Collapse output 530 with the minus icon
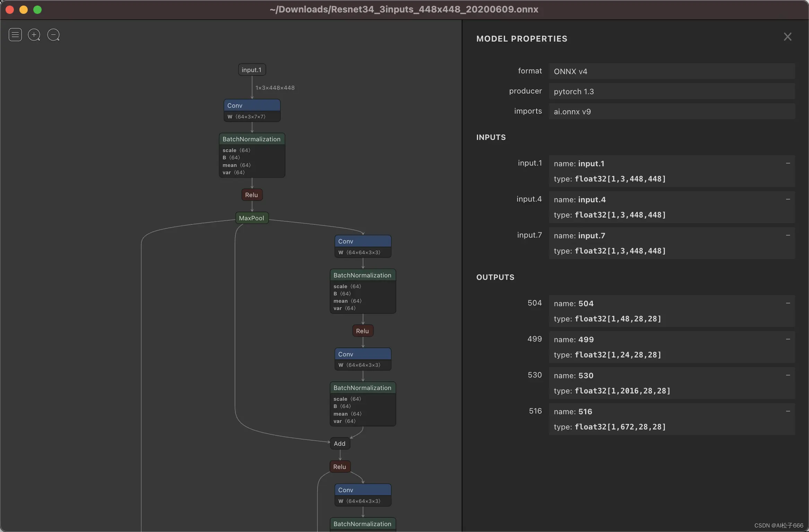Screen dimensions: 809x532 point(788,375)
